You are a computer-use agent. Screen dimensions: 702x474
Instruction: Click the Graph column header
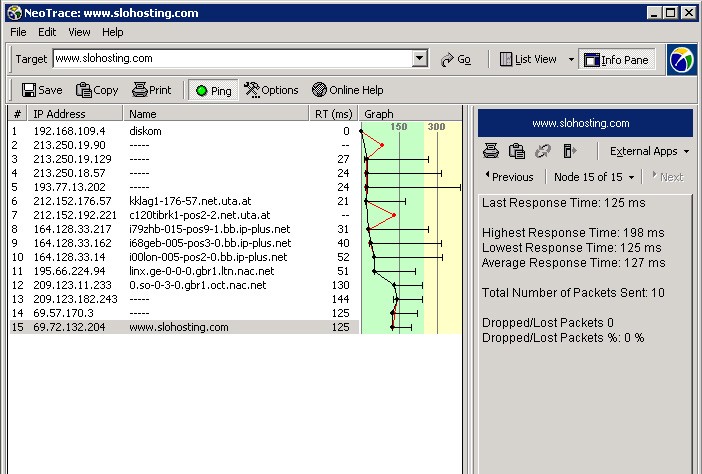pos(410,114)
